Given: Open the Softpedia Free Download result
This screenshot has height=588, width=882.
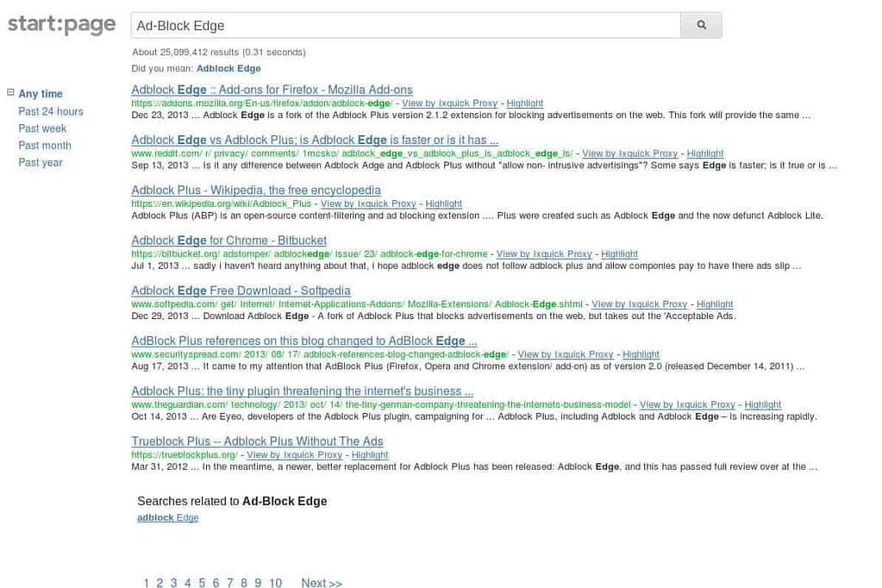Looking at the screenshot, I should click(x=241, y=291).
